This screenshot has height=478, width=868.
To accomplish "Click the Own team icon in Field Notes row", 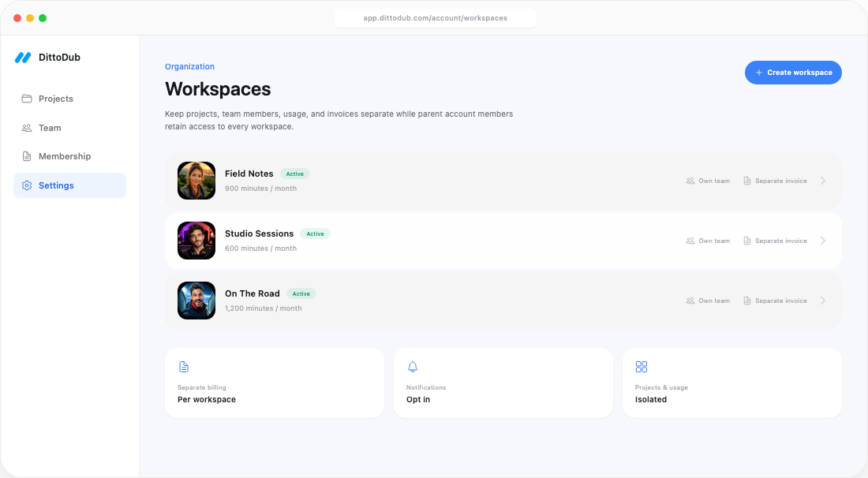I will tap(690, 181).
